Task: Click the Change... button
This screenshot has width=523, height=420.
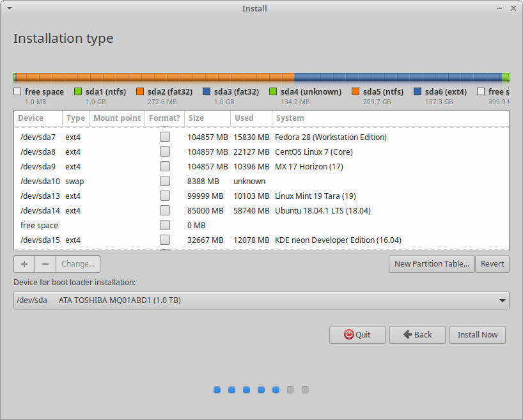Action: point(77,263)
